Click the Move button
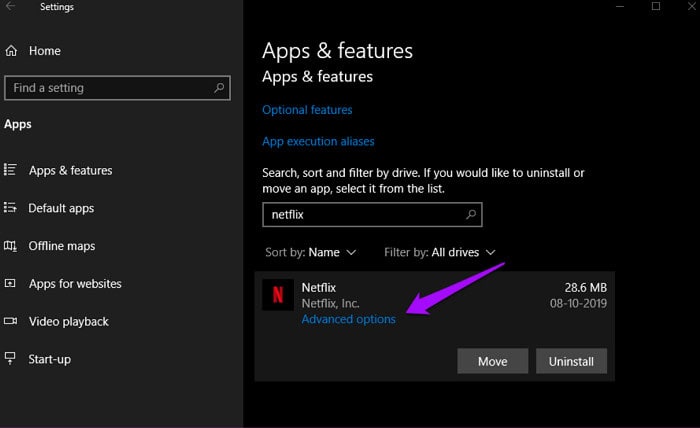Screen dimensions: 700x428 coord(492,361)
